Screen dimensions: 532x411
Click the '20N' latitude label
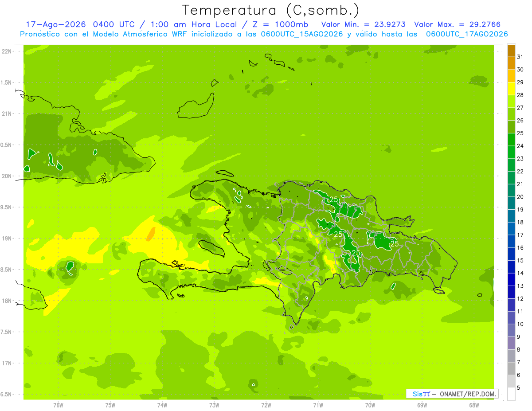click(7, 176)
